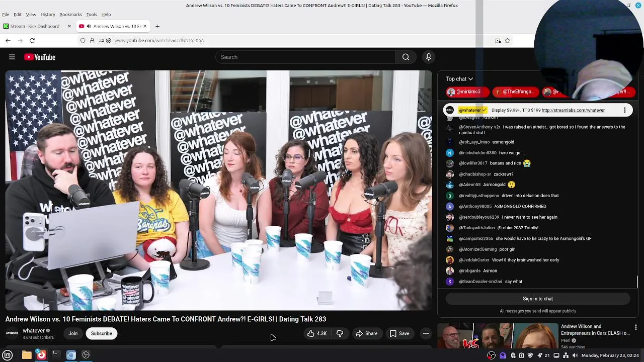The image size is (644, 362).
Task: Switch to Stream - Kick Dashboard tab
Action: pos(37,26)
